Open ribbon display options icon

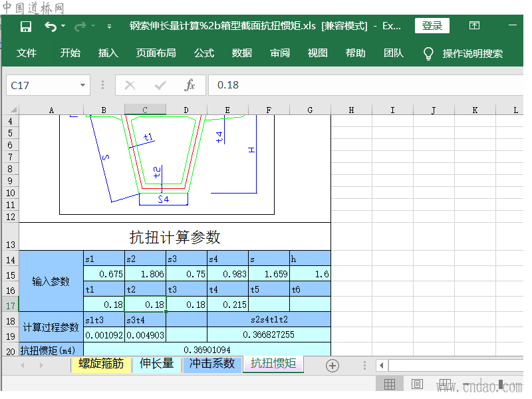pyautogui.click(x=474, y=25)
